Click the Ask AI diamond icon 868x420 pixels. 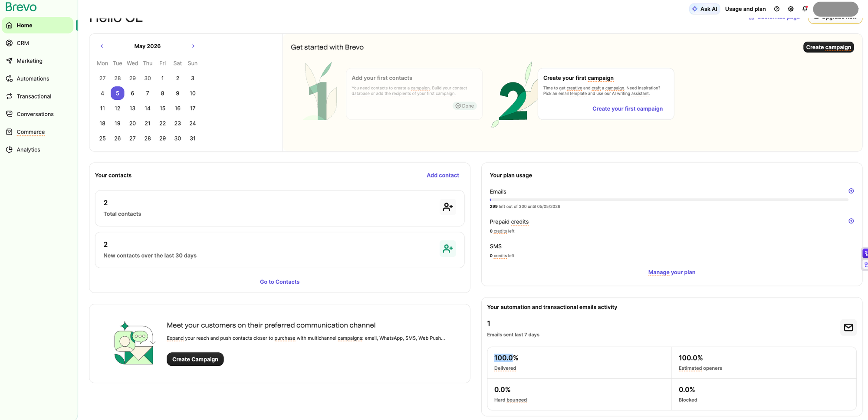695,9
